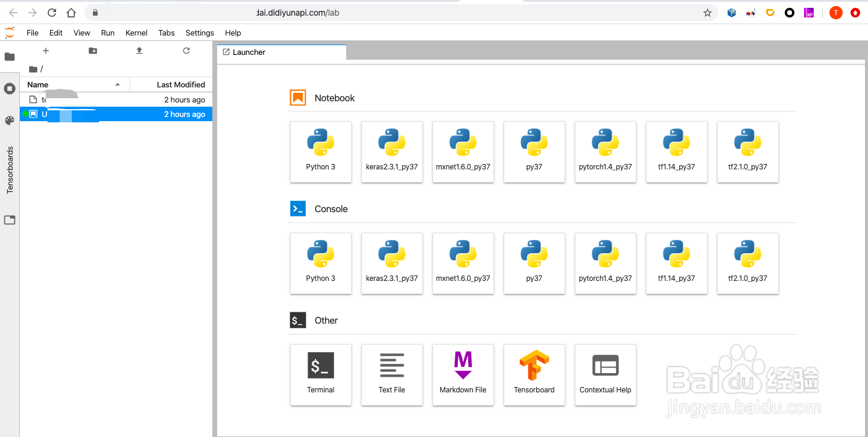Select the highlighted notebook file in list
Screen dimensions: 868x437
coord(115,115)
